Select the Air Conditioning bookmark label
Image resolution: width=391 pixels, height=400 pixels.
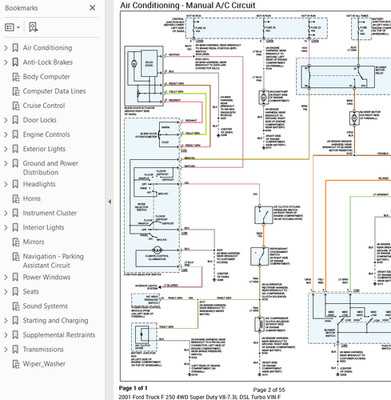[x=47, y=48]
